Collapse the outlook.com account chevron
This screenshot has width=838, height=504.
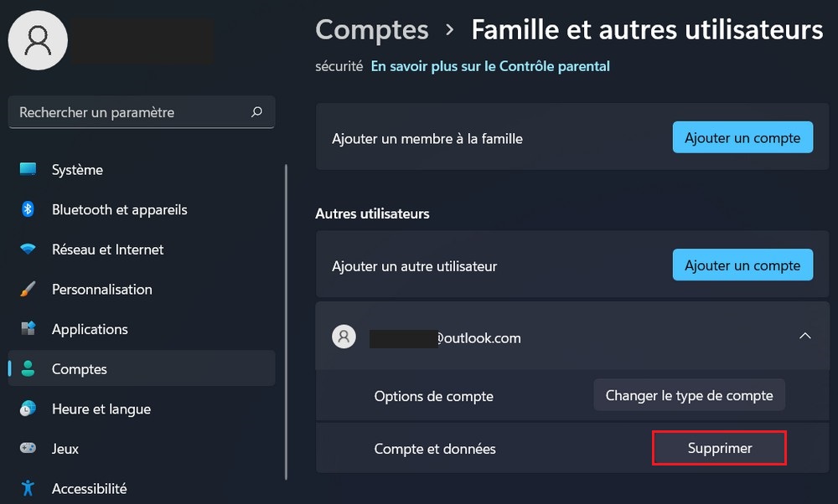804,337
